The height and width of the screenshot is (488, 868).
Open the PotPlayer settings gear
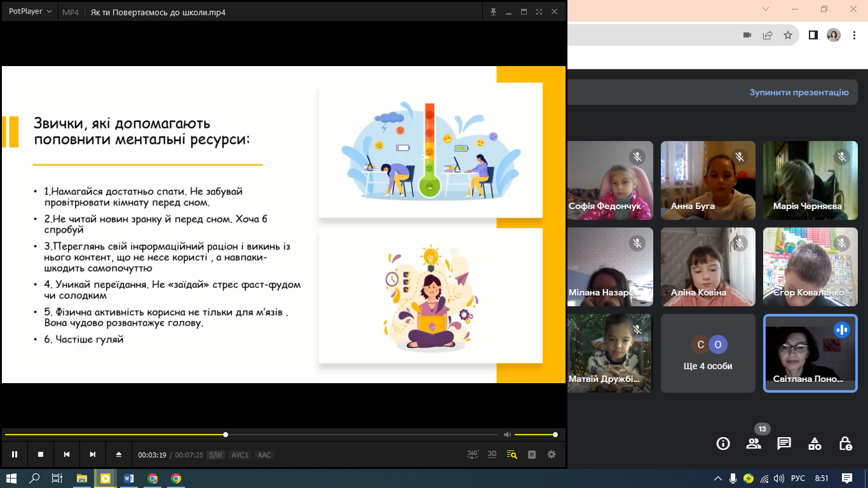click(x=552, y=454)
